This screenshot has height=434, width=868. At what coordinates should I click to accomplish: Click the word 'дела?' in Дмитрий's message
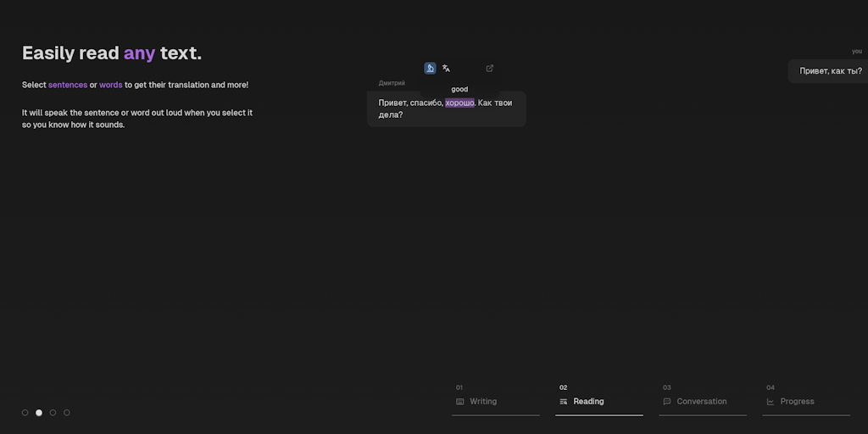[390, 115]
